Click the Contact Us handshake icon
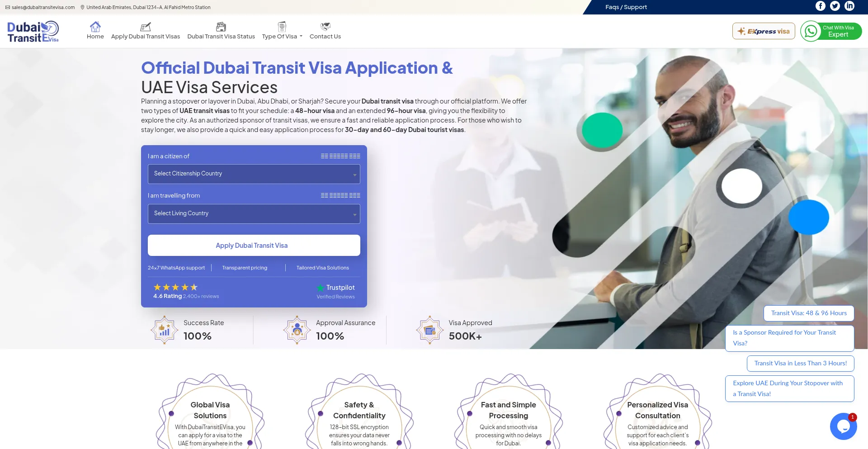Viewport: 868px width, 449px height. tap(325, 26)
